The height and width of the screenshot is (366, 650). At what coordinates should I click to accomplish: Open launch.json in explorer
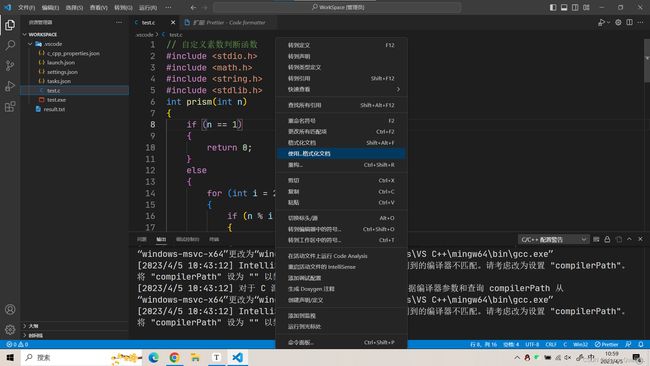[x=61, y=63]
